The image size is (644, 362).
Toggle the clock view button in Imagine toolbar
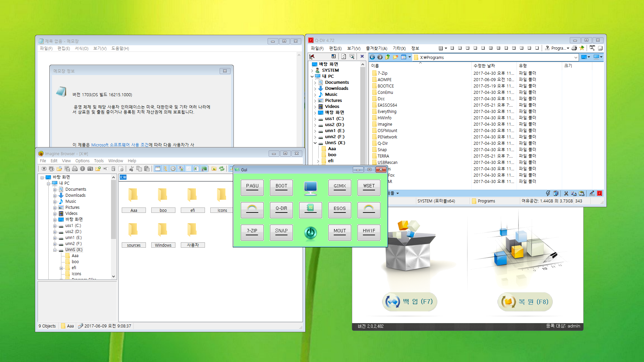173,169
